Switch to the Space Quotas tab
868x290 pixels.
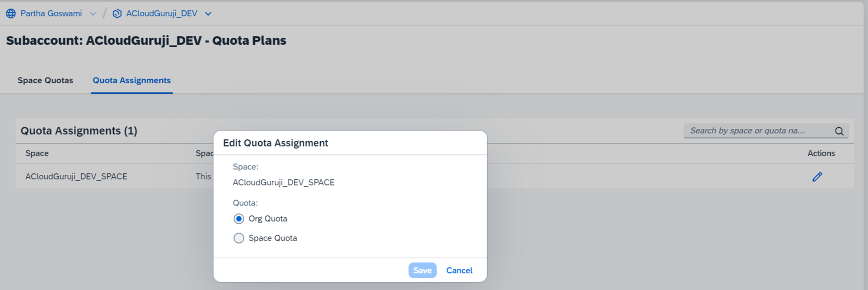point(45,80)
